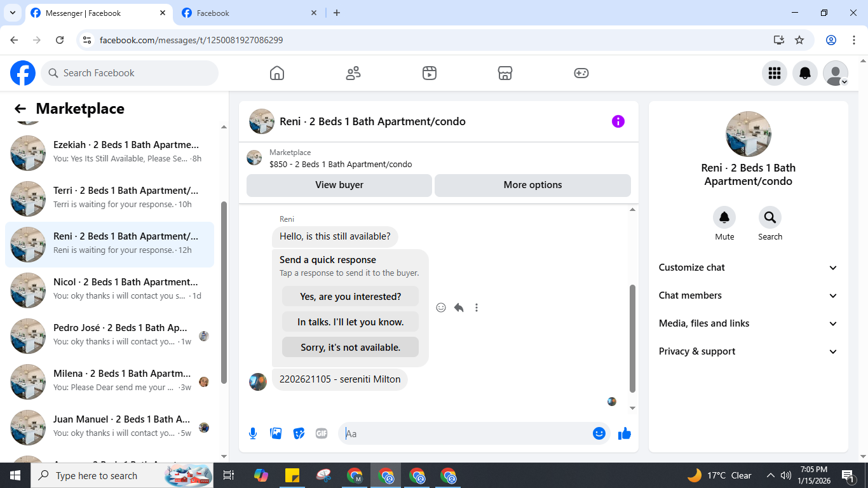Open the notifications bell in header

[805, 73]
